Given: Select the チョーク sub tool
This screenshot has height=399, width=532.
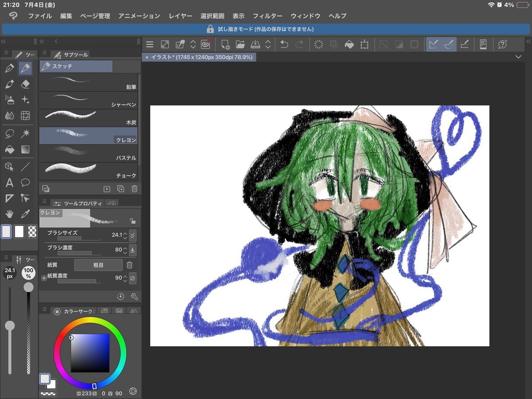Looking at the screenshot, I should [x=88, y=171].
